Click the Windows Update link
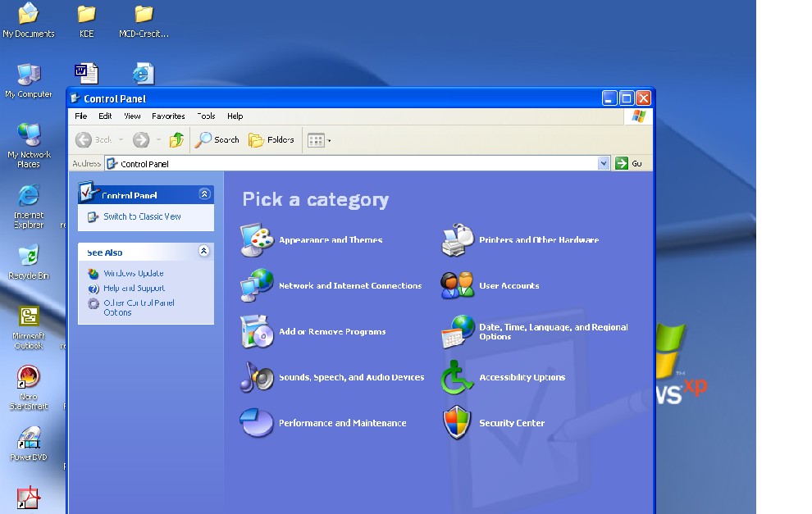This screenshot has width=812, height=514. pos(134,273)
